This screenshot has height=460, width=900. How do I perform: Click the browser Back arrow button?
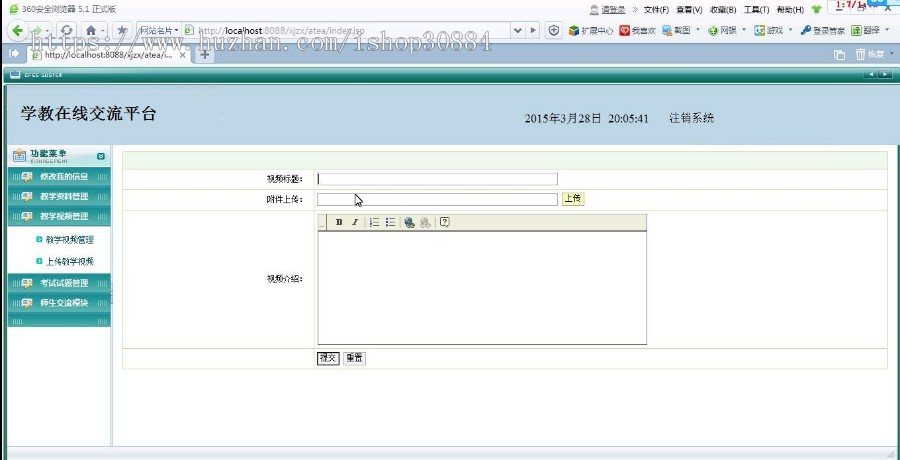pos(17,30)
